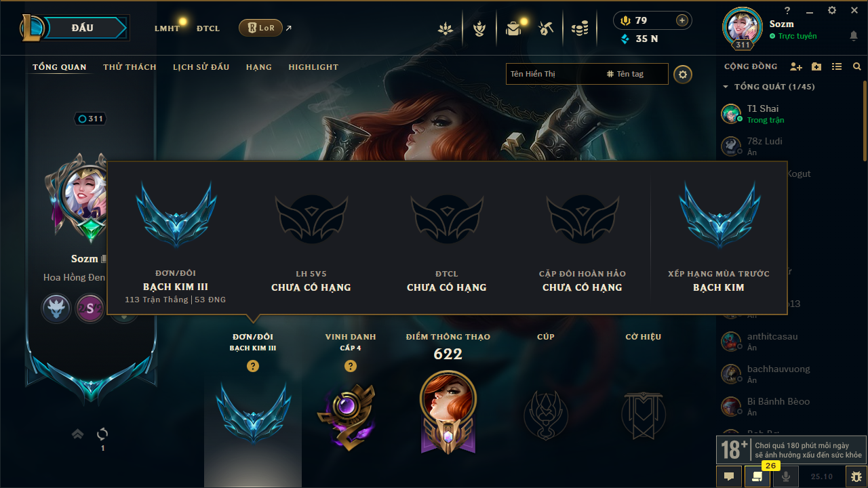Screen dimensions: 868x488
Task: Expand the banner upward chevron
Action: coord(78,434)
